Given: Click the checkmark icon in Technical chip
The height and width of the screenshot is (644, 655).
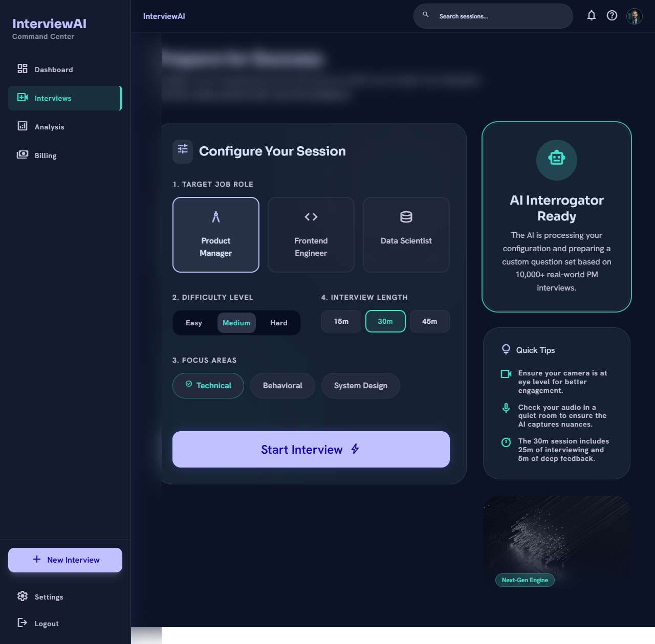Looking at the screenshot, I should 189,384.
